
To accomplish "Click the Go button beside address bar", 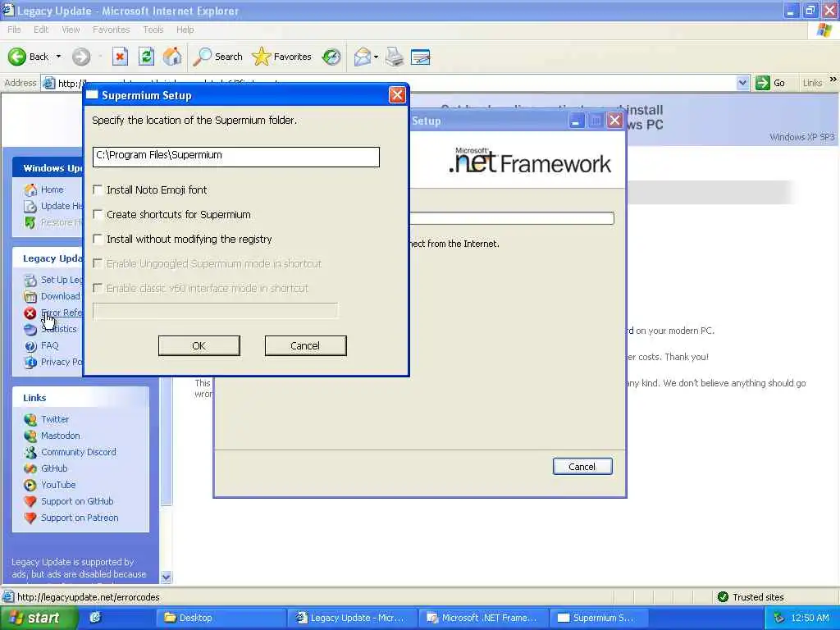I will click(x=770, y=83).
